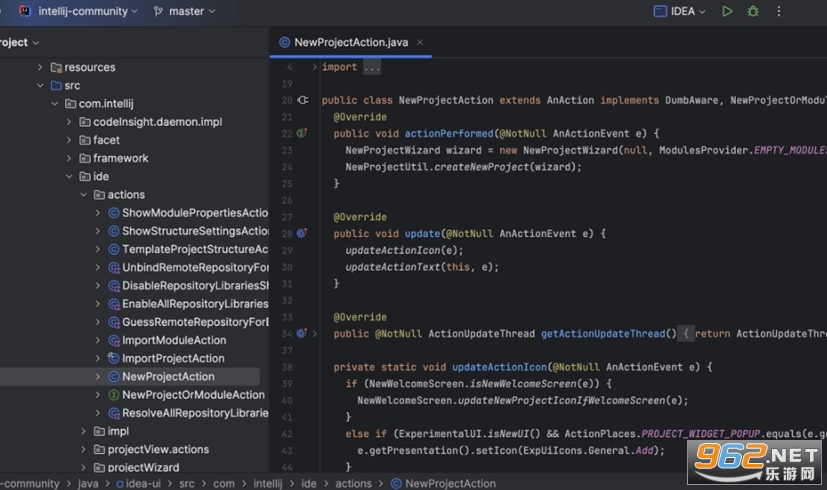Viewport: 827px width, 490px height.
Task: Select UnbindRemoteRepositoryFor class in tree
Action: (195, 267)
